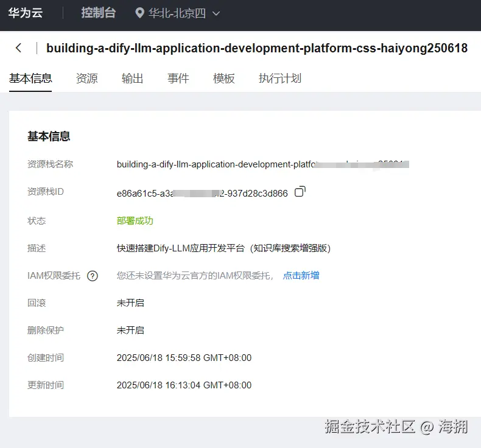
Task: Open the 控制台 console link
Action: tap(99, 13)
